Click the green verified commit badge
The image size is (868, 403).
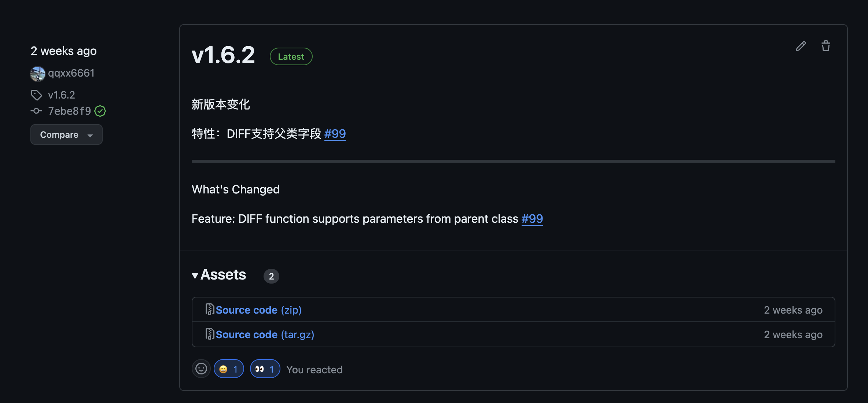100,111
